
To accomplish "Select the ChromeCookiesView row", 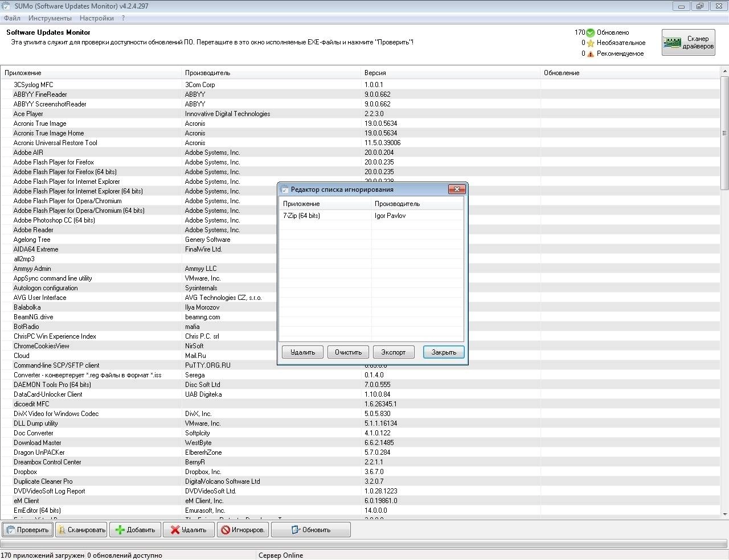I will coord(139,346).
